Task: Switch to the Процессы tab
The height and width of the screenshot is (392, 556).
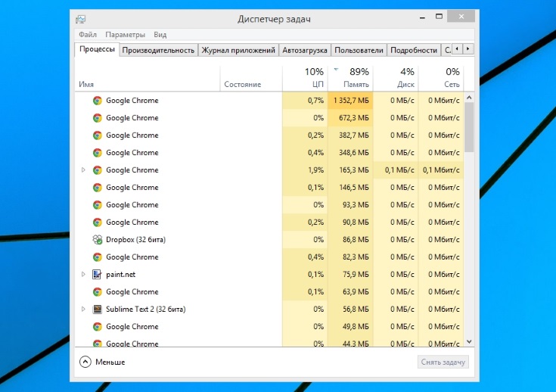Action: point(97,49)
